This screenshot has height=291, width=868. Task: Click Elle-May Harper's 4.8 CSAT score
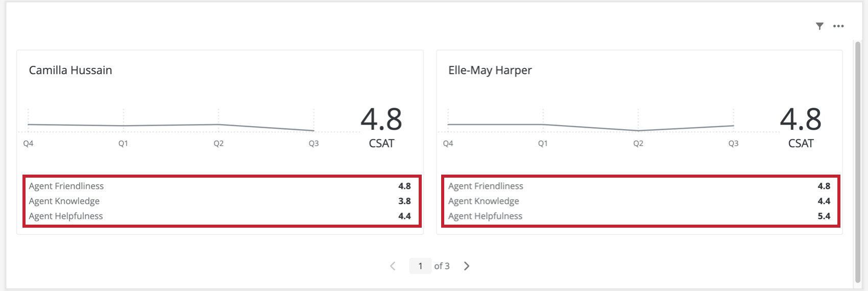tap(800, 119)
